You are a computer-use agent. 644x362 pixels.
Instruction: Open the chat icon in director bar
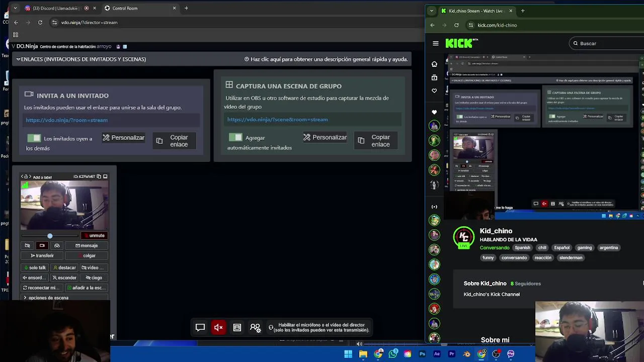(x=200, y=328)
